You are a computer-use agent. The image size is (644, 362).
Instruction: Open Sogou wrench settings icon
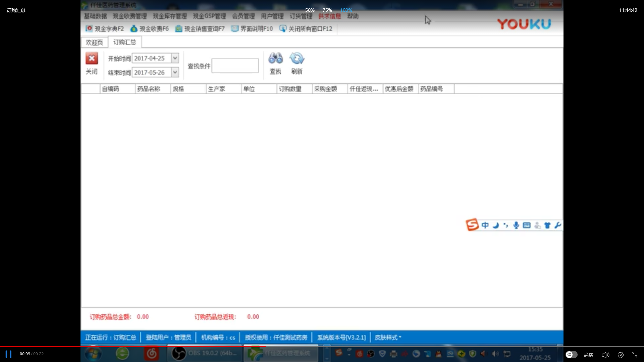(x=557, y=225)
